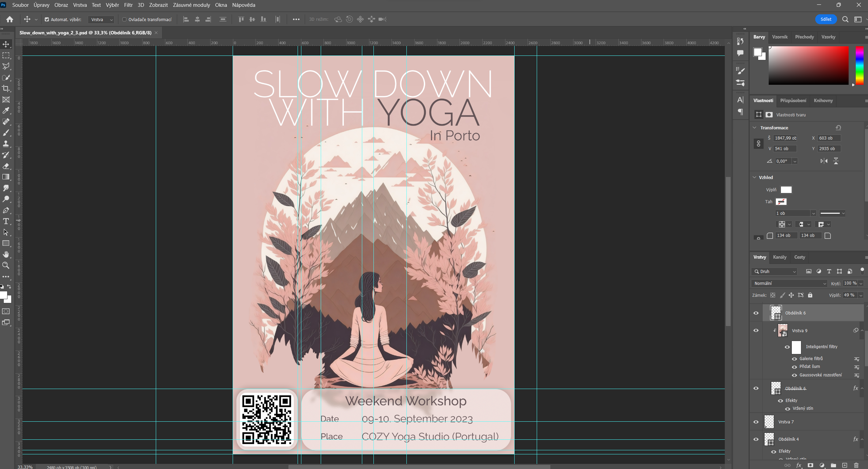Select the Hand tool

click(6, 254)
